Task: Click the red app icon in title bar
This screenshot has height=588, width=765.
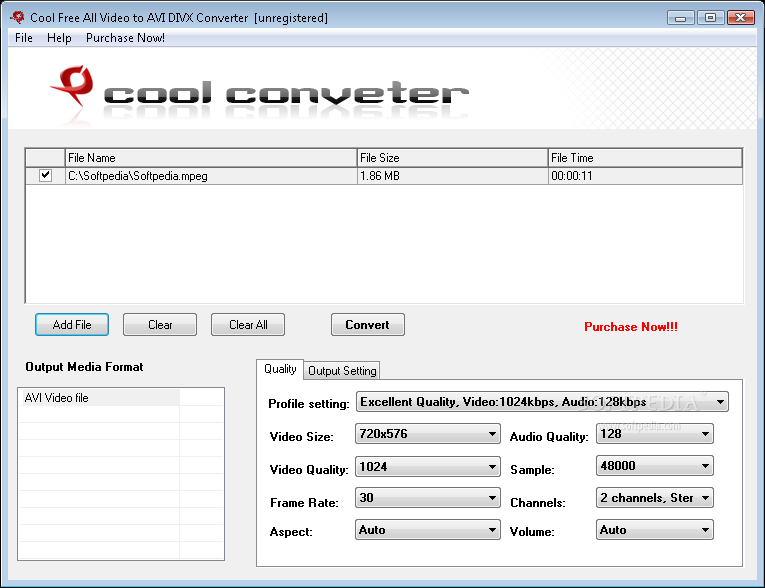Action: click(18, 17)
